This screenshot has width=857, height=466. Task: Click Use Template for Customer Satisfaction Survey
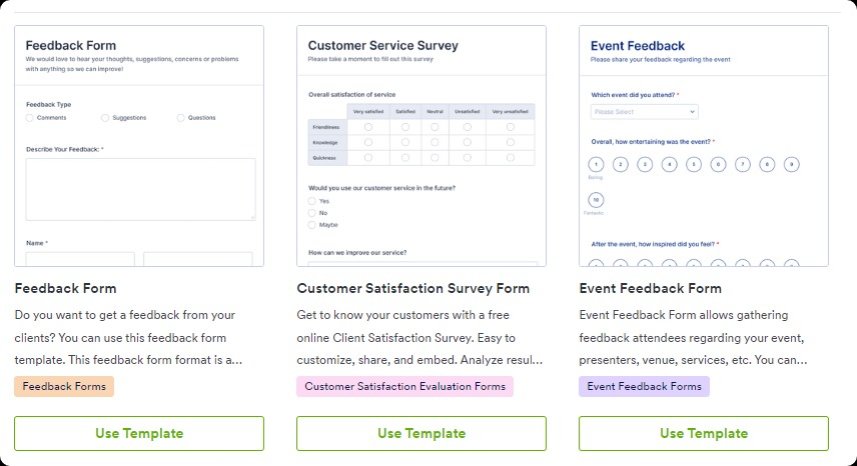[421, 433]
